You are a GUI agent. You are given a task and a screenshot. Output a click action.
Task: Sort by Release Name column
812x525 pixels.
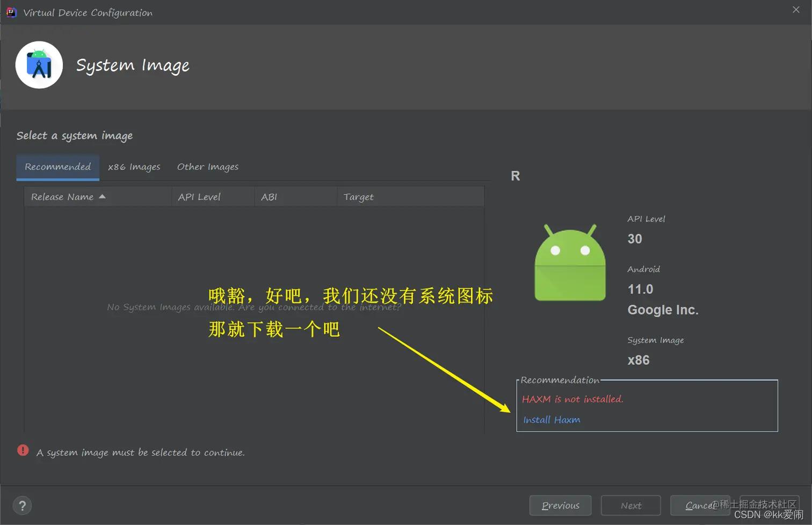pyautogui.click(x=98, y=197)
